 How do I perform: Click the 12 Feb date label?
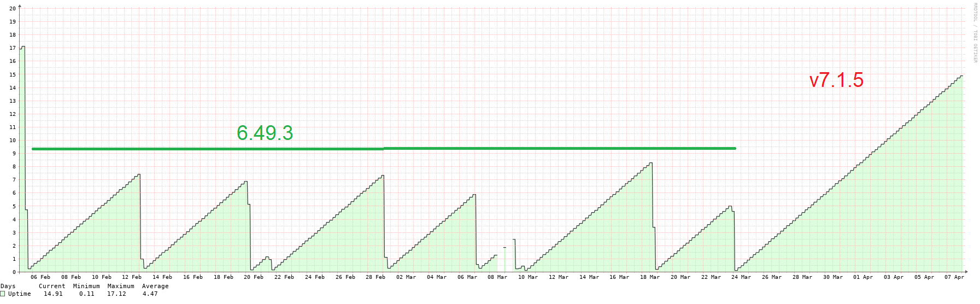pyautogui.click(x=132, y=277)
